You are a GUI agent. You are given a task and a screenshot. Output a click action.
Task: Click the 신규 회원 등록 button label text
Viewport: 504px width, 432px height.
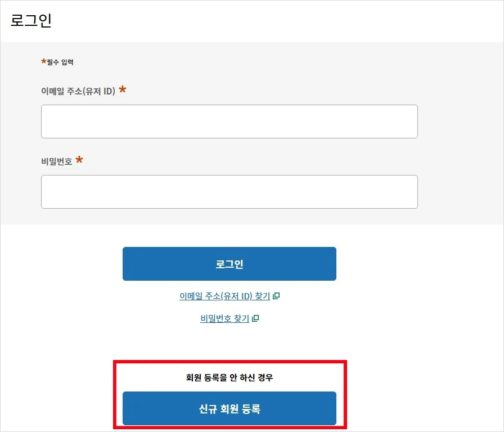229,408
